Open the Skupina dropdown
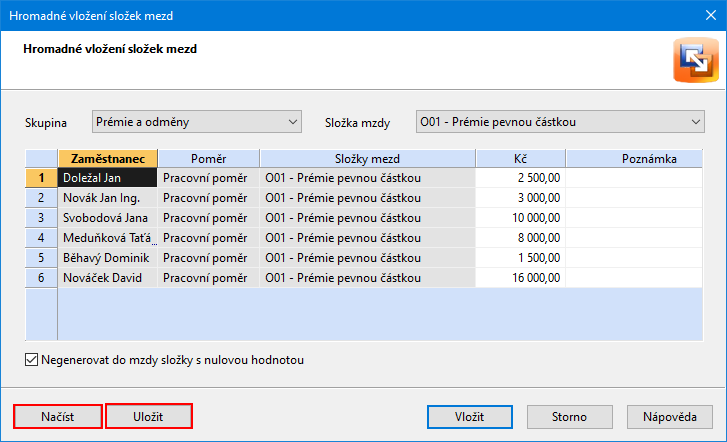 [197, 122]
